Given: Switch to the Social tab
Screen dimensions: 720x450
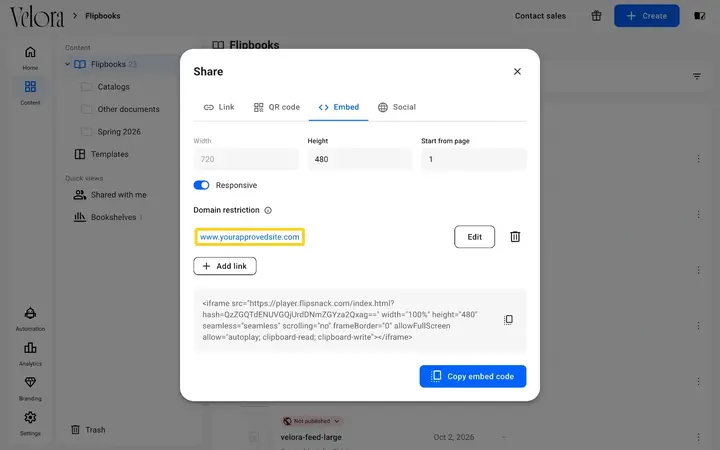Looking at the screenshot, I should [397, 107].
